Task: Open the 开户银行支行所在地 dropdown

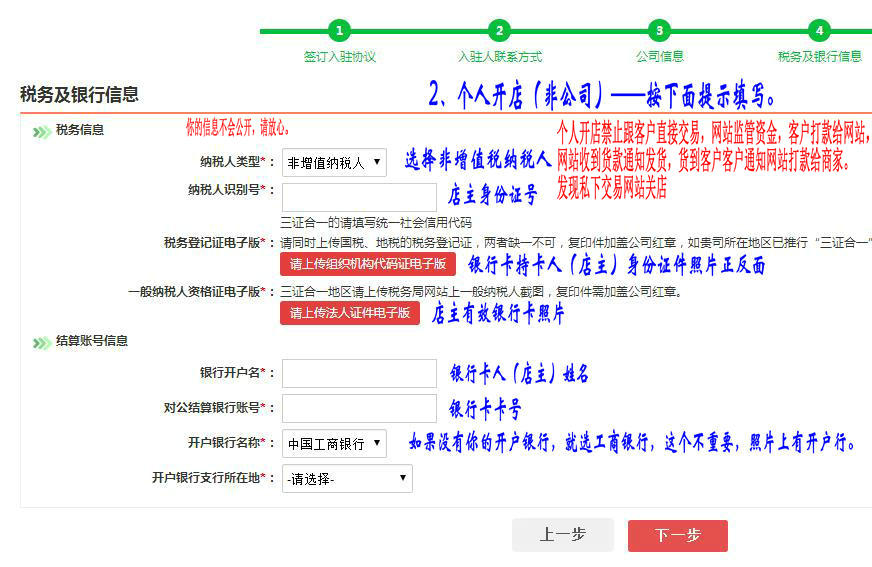Action: [x=346, y=479]
